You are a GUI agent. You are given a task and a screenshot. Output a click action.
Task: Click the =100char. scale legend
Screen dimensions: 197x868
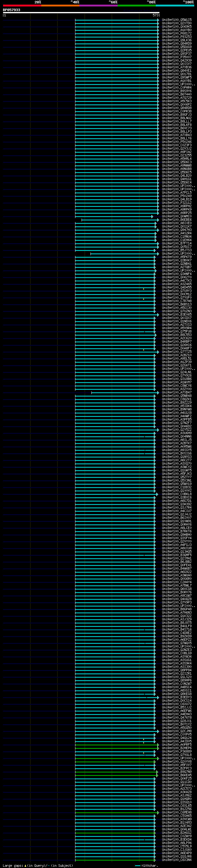(x=147, y=866)
